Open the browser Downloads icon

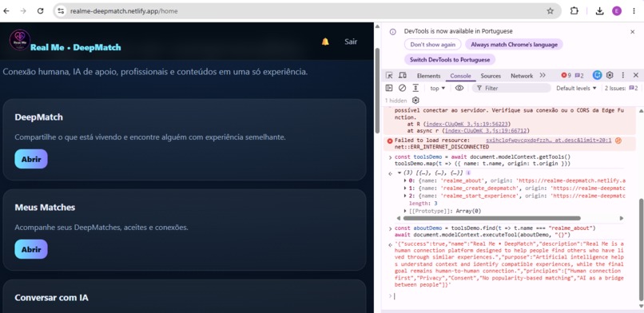pos(599,11)
